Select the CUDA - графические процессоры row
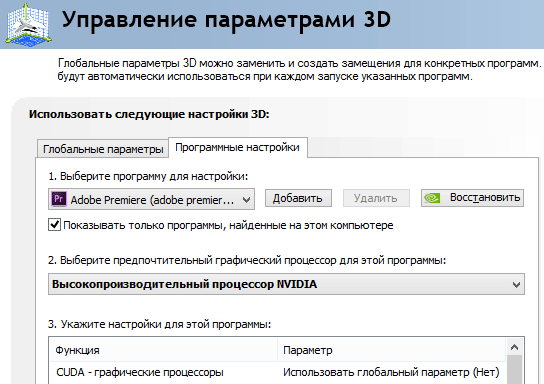544x384 pixels. [x=278, y=373]
